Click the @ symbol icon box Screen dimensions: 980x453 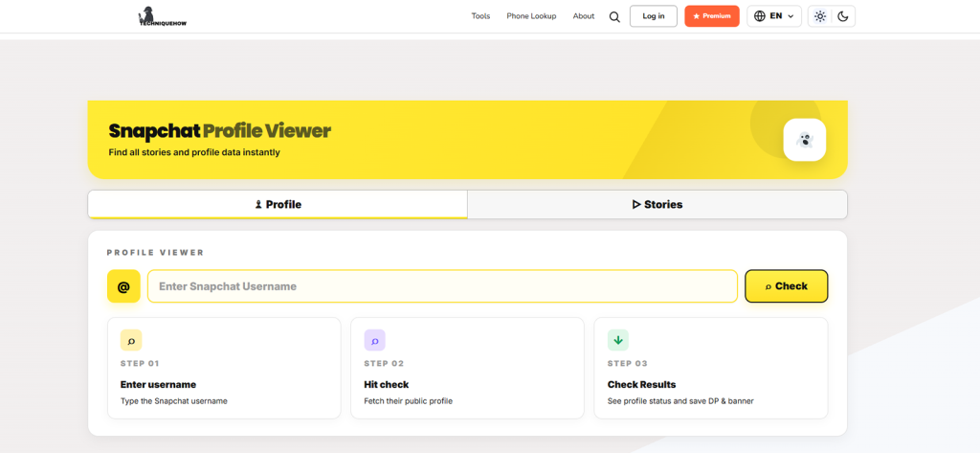coord(123,286)
